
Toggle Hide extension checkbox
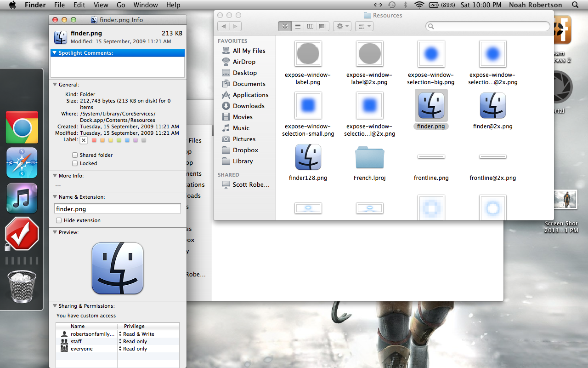pyautogui.click(x=59, y=220)
